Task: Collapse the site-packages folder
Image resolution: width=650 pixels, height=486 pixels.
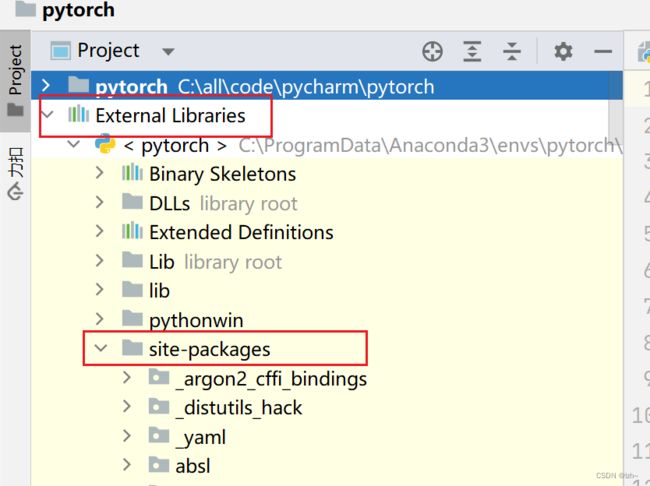Action: pos(101,348)
